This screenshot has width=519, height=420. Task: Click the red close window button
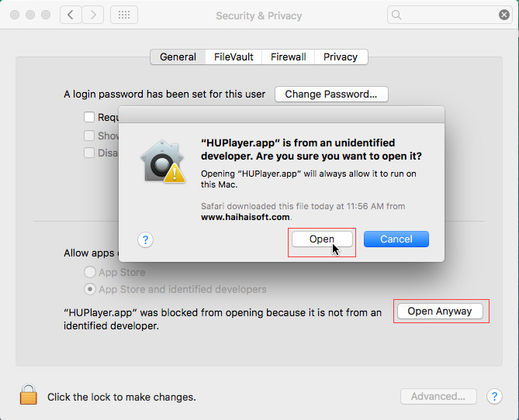click(x=15, y=15)
